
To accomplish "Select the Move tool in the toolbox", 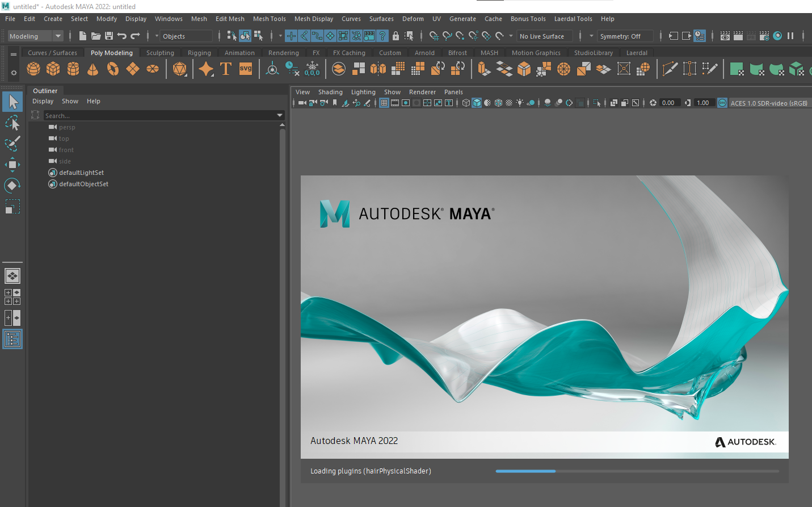I will coord(12,165).
